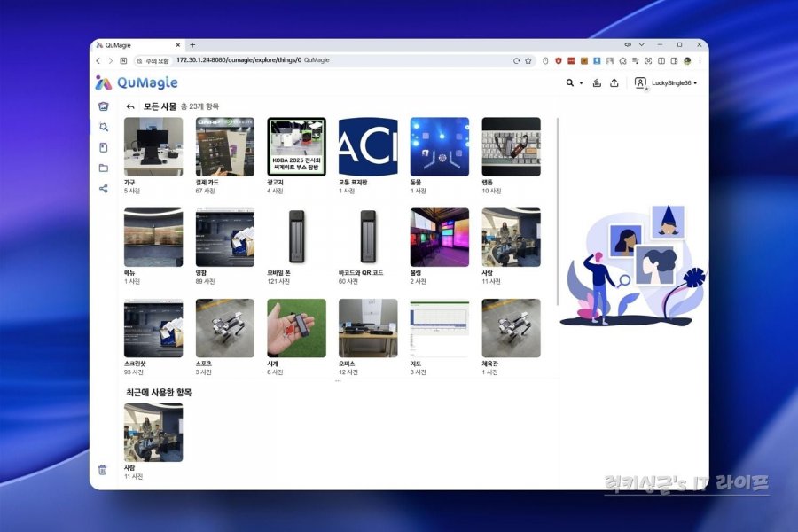This screenshot has width=798, height=532.
Task: Open the Photos view in the QuMagie sidebar
Action: [x=104, y=106]
